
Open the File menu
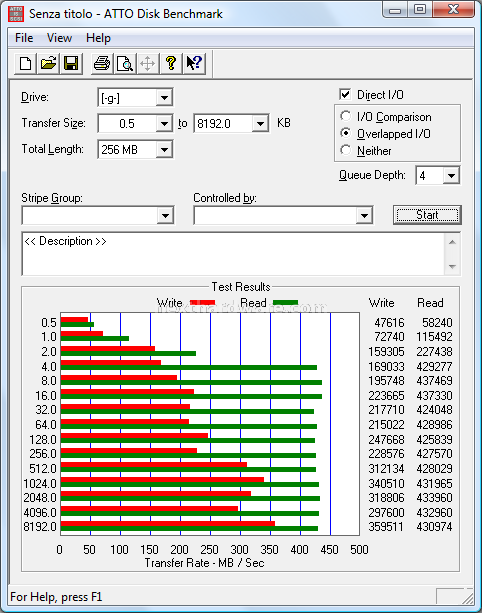[x=24, y=38]
